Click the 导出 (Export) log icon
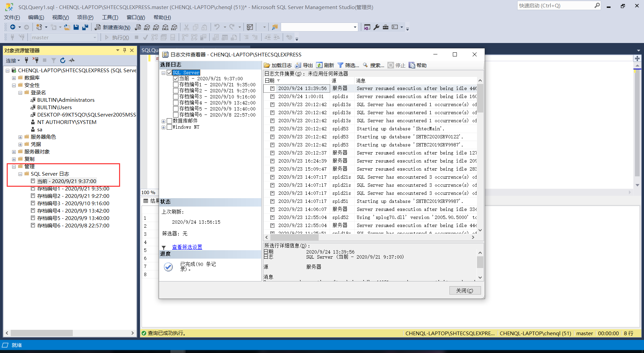The image size is (644, 353). [x=298, y=65]
